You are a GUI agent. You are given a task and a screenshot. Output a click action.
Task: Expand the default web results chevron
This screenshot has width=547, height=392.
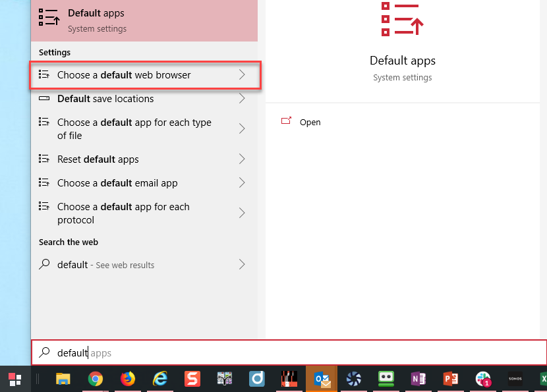[x=242, y=264]
